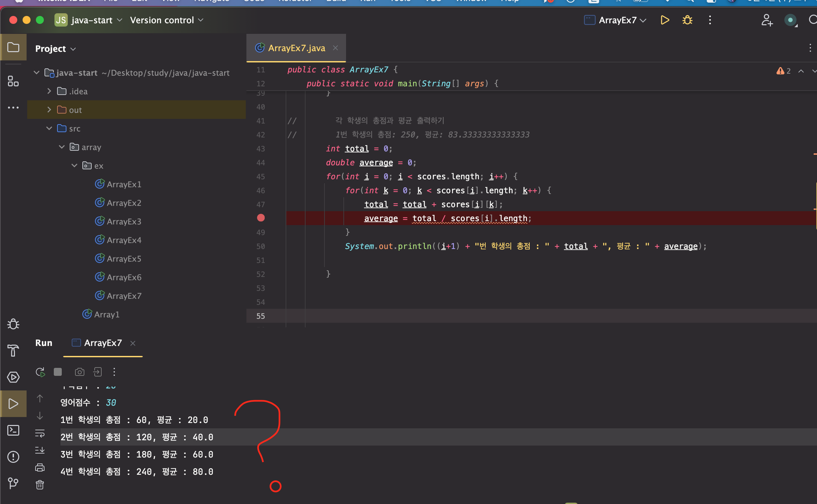Switch to the ArrayEx7.java editor tab

pos(296,48)
